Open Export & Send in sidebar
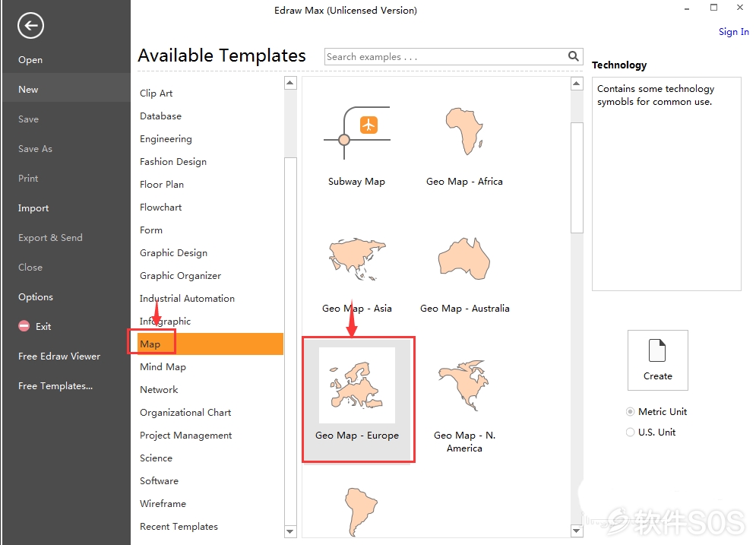Screen dimensions: 756x545 pyautogui.click(x=50, y=237)
